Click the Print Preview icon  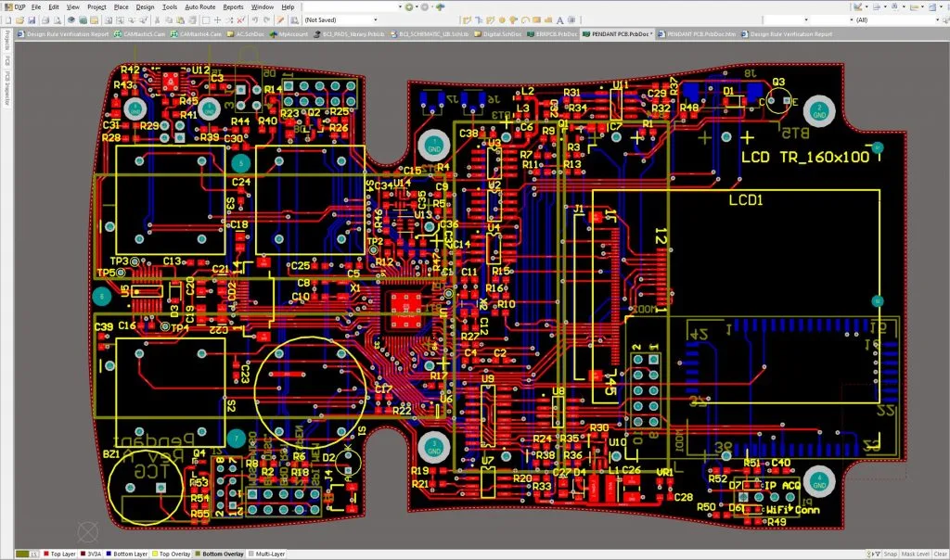pos(57,20)
